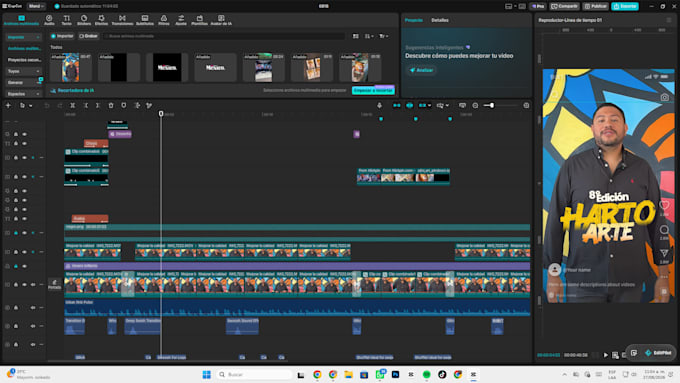Viewport: 680px width, 383px height.
Task: Open Spotify from the taskbar
Action: point(426,374)
